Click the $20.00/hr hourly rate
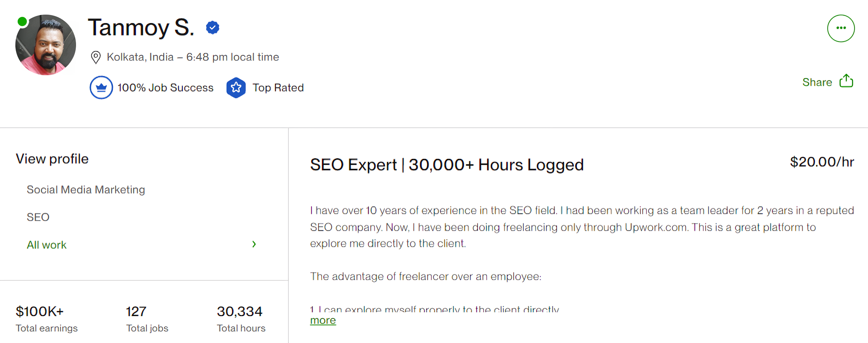Screen dimensions: 868x343 point(822,162)
